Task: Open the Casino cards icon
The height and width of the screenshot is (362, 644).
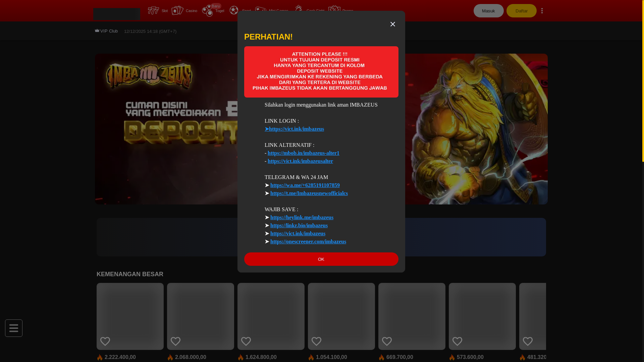Action: click(177, 11)
